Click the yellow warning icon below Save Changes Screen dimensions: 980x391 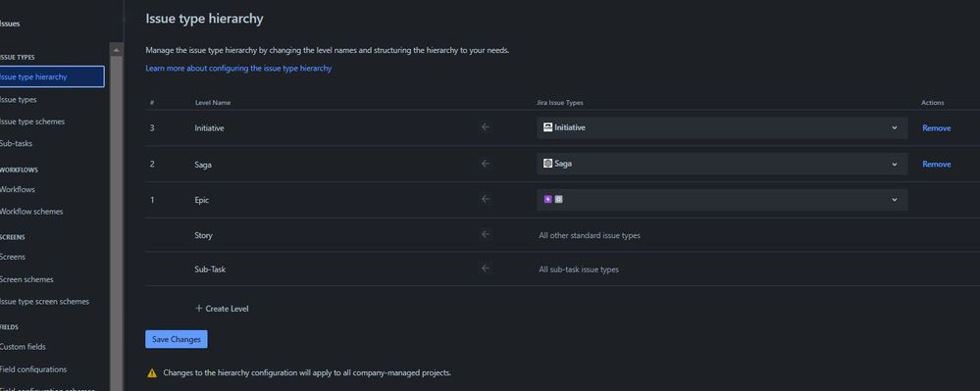point(152,373)
